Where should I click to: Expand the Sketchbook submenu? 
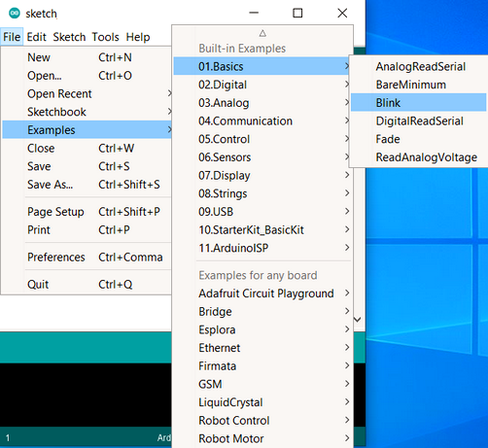pyautogui.click(x=87, y=112)
